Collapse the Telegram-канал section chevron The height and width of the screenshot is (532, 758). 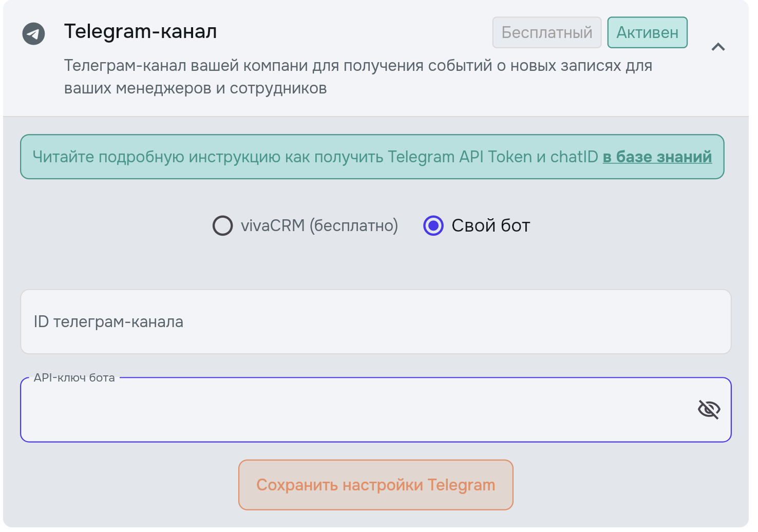pos(718,47)
